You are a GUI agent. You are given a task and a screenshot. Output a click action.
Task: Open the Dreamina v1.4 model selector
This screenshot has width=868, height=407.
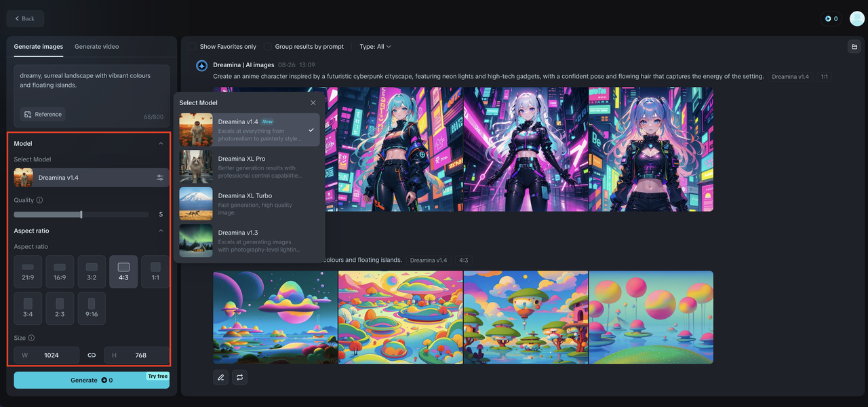(x=92, y=178)
